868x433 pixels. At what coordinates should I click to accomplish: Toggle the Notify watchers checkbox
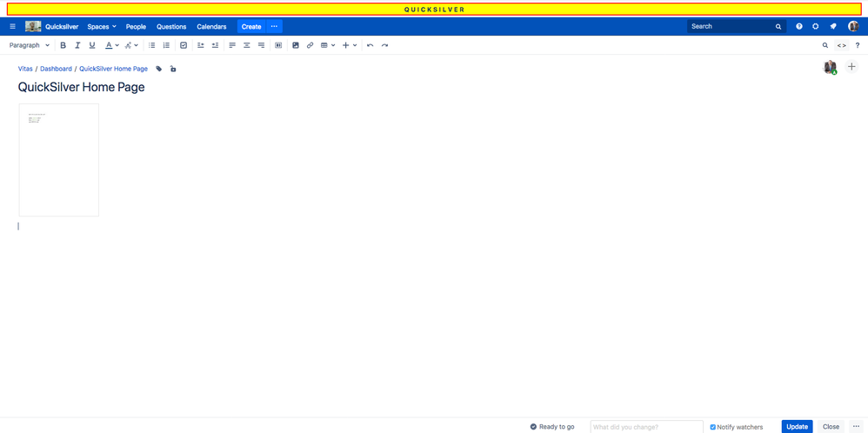(x=713, y=427)
